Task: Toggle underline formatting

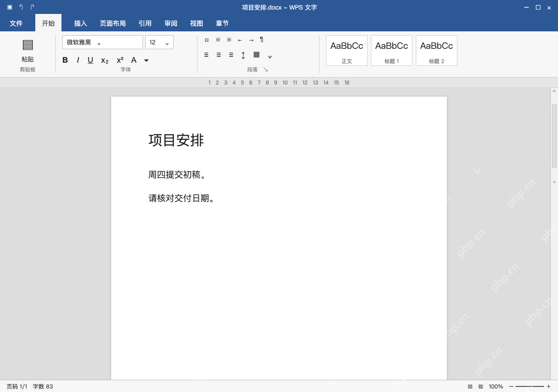Action: click(90, 60)
